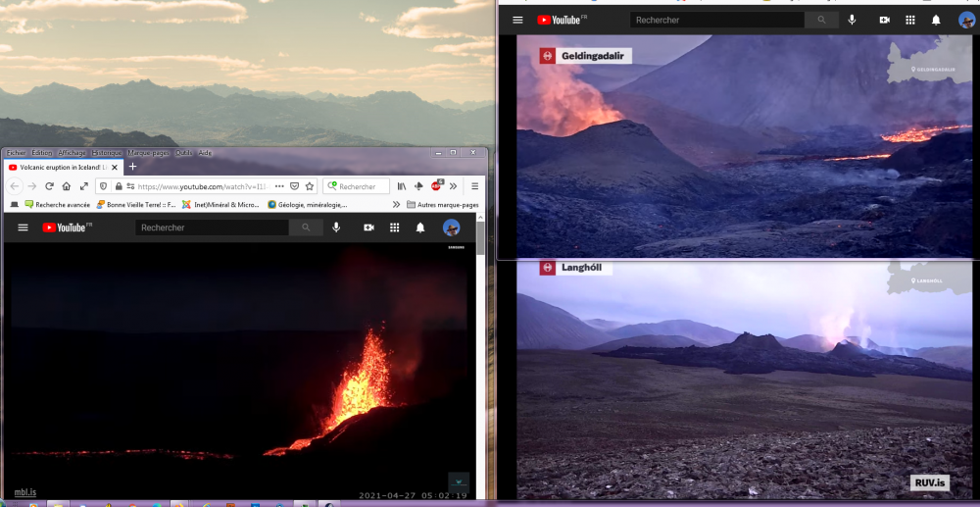Open page actions three-dot menu in address bar

tap(279, 186)
